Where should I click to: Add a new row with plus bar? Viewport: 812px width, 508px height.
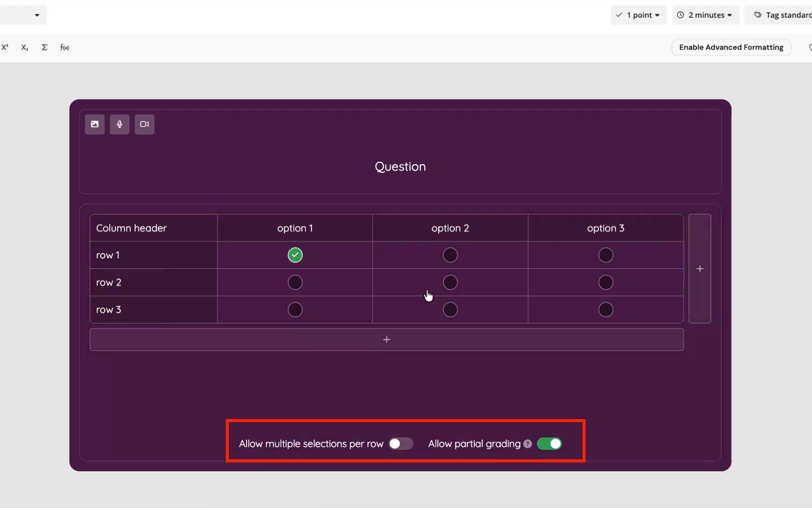click(x=387, y=339)
